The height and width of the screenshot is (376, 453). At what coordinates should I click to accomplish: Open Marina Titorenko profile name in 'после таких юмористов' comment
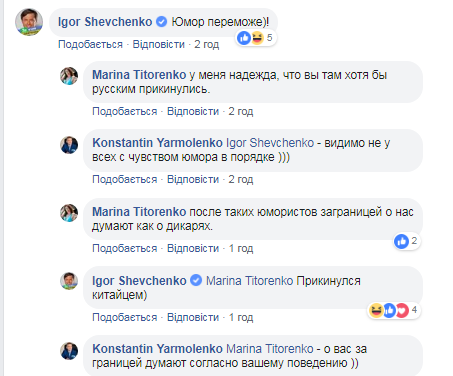click(139, 212)
